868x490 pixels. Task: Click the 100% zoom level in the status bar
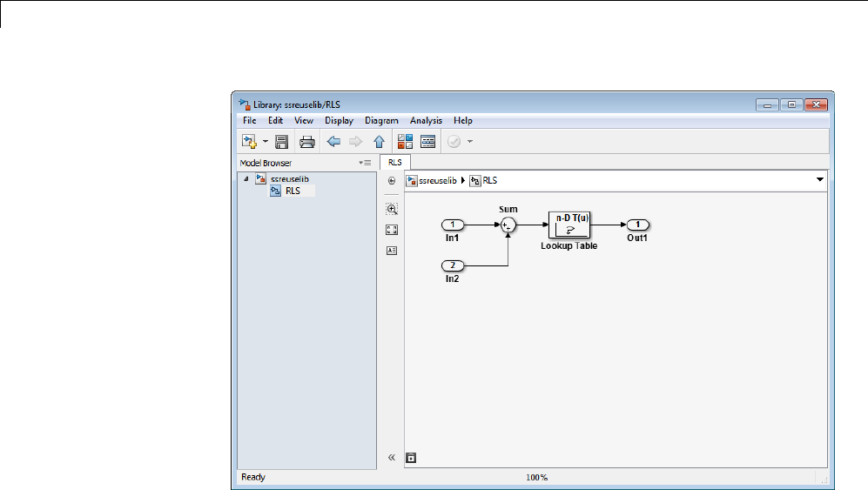tap(536, 477)
